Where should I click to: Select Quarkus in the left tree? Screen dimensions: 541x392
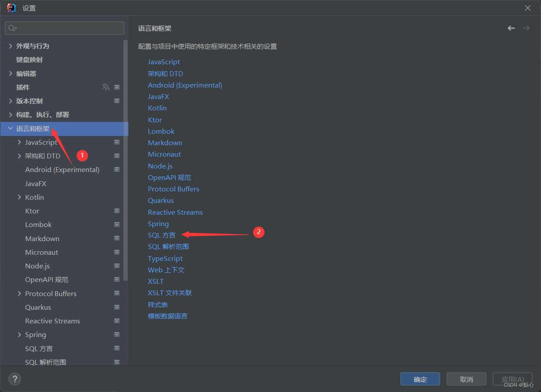click(x=38, y=307)
